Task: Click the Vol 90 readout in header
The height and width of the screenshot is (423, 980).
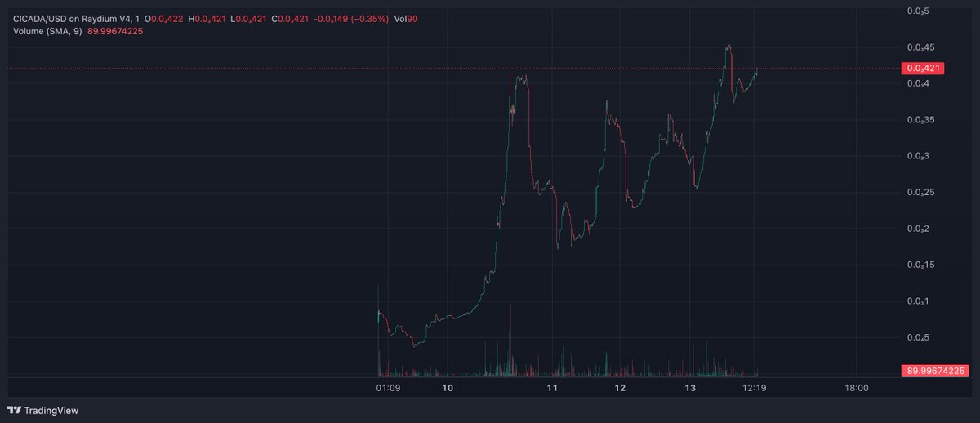Action: (x=407, y=18)
